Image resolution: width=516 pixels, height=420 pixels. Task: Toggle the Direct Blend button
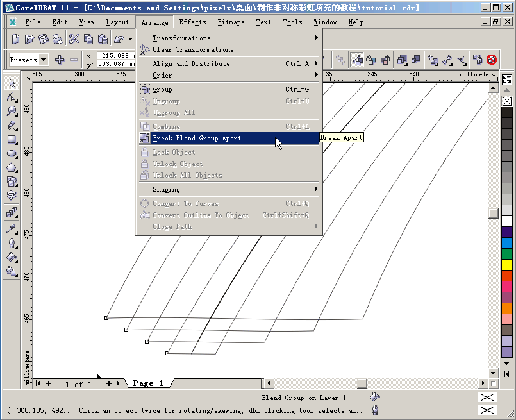pos(357,60)
